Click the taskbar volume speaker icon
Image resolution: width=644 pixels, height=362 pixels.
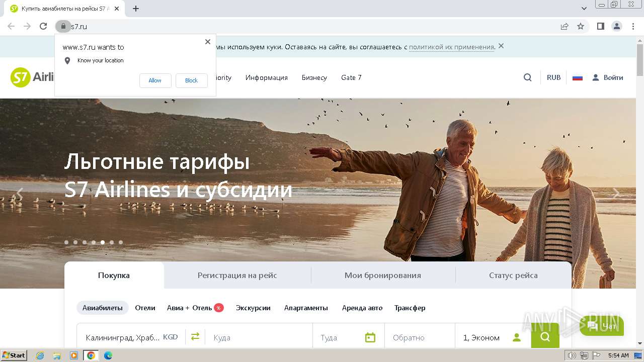572,355
